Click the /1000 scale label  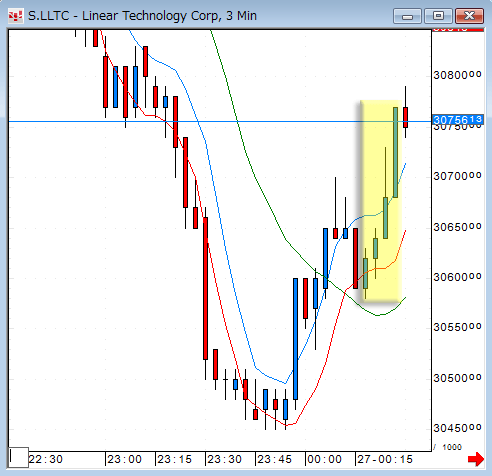point(448,447)
